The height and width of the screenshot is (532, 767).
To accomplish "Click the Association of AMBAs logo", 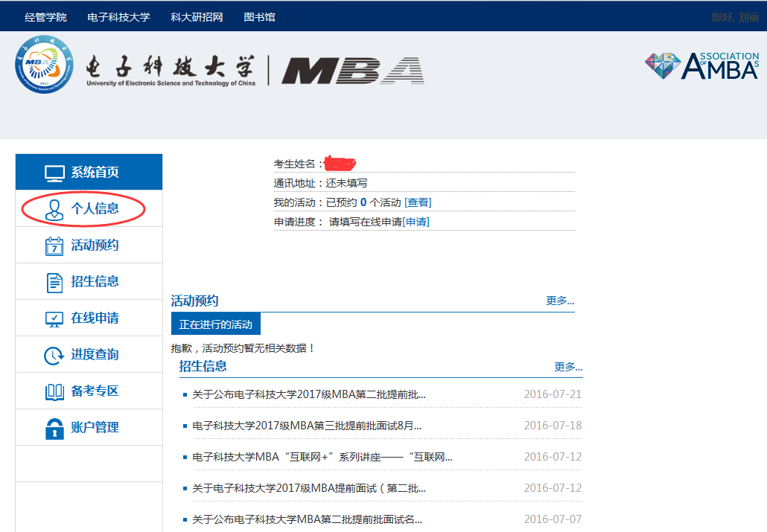I will tap(702, 66).
